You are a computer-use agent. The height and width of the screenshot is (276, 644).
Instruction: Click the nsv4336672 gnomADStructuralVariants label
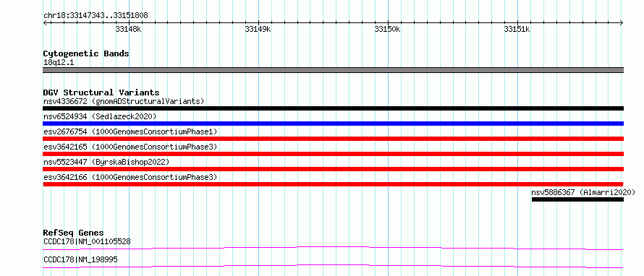tap(124, 101)
